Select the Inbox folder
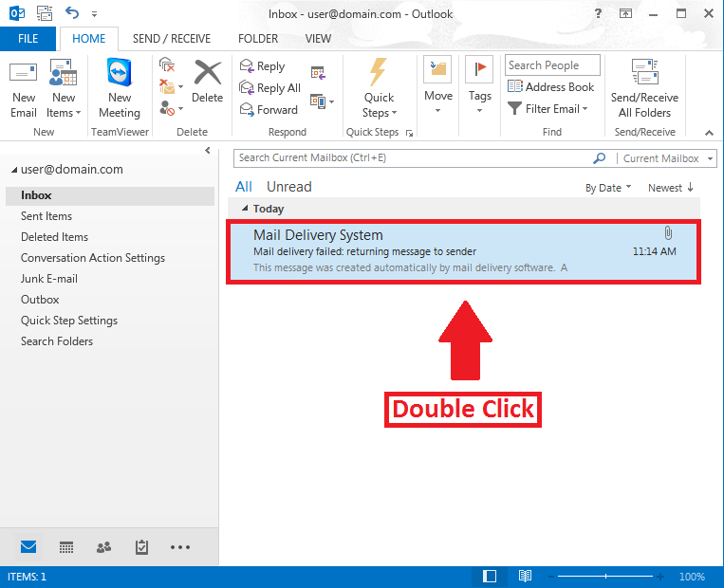Image resolution: width=724 pixels, height=588 pixels. tap(110, 195)
